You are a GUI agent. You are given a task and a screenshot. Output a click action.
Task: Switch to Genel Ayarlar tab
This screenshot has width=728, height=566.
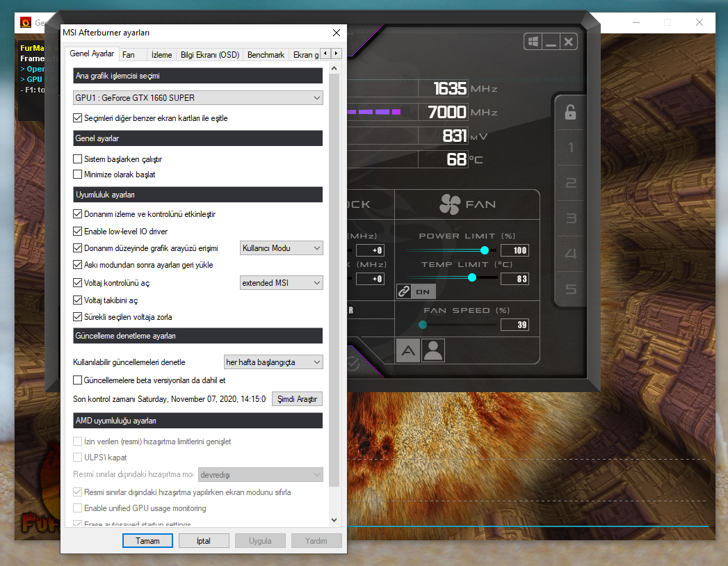[x=92, y=54]
